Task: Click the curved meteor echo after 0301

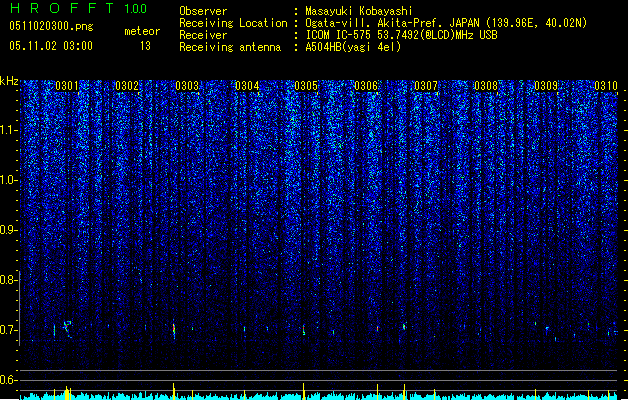Action: [67, 329]
